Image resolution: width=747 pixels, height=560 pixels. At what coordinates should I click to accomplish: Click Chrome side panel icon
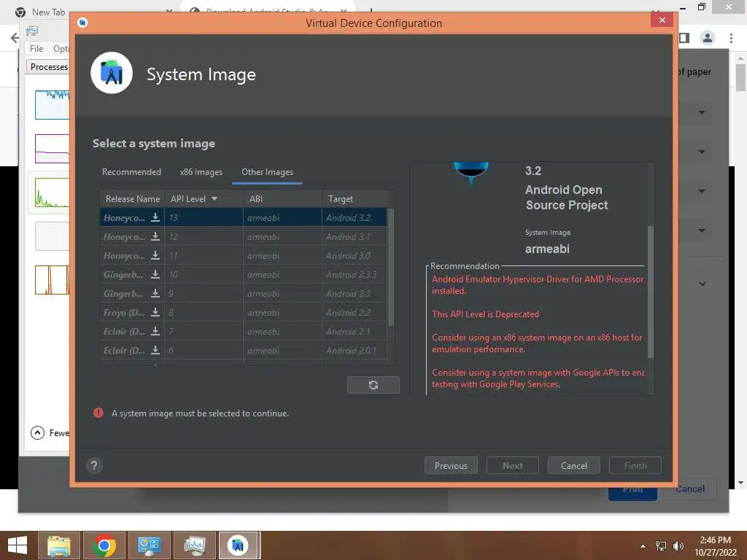pyautogui.click(x=684, y=38)
